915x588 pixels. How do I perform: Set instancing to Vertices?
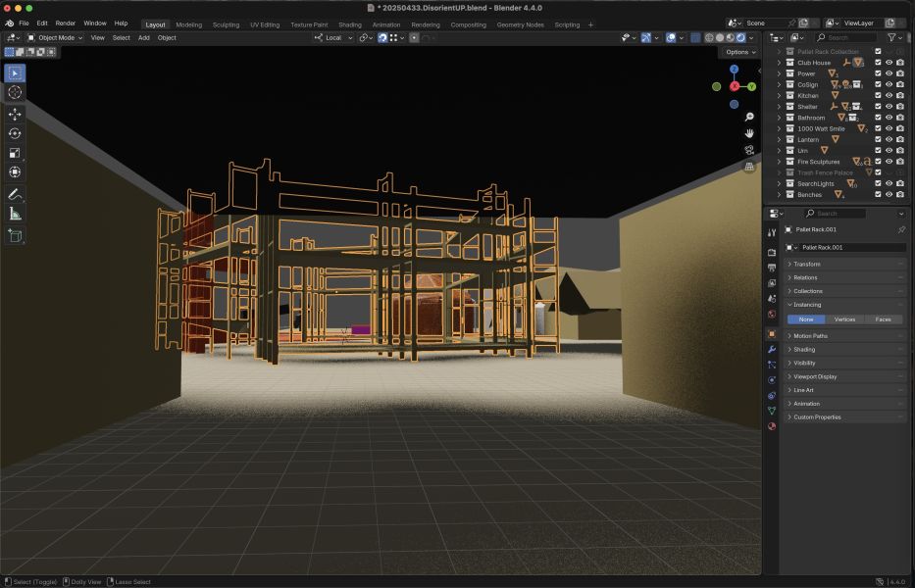click(x=844, y=319)
